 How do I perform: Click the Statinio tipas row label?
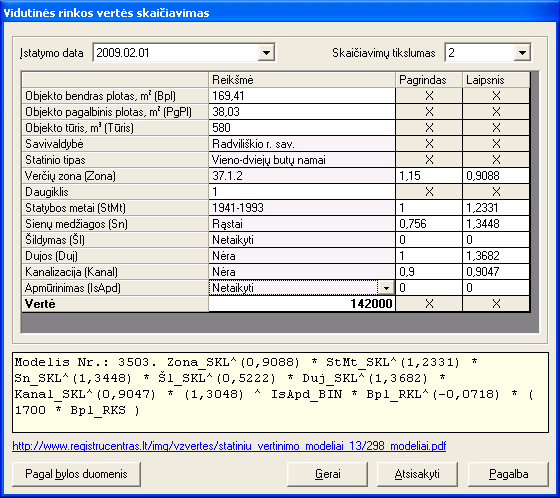click(x=115, y=160)
